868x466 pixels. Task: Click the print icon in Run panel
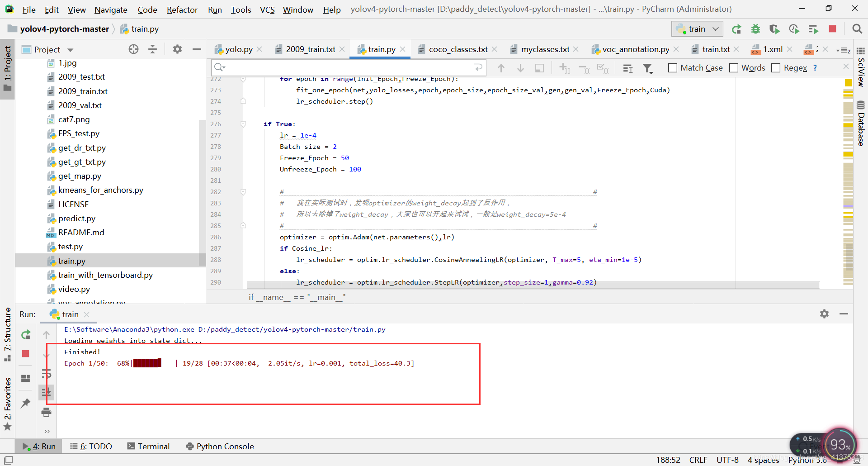46,412
